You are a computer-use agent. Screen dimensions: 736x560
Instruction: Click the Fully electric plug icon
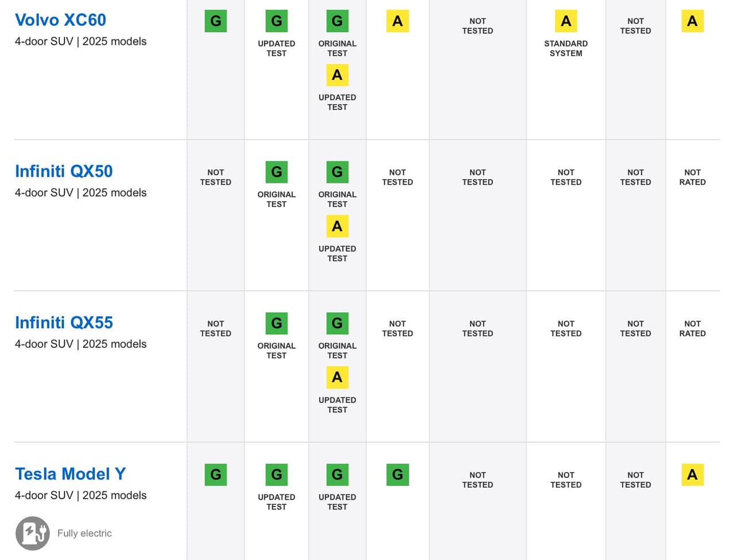click(x=32, y=533)
